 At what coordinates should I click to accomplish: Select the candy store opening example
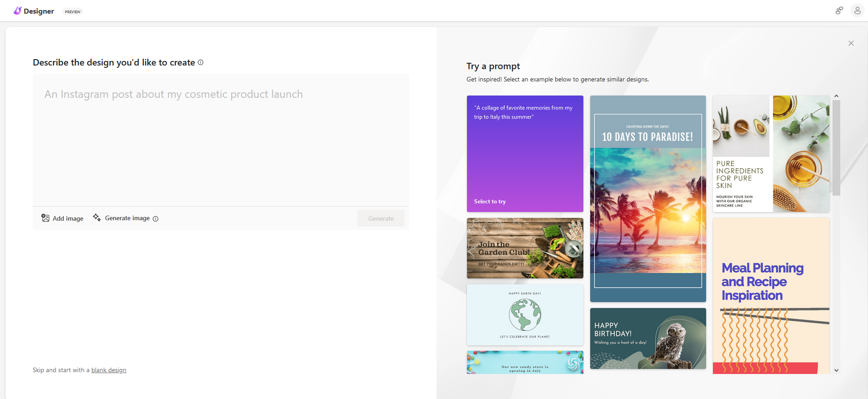[x=525, y=363]
